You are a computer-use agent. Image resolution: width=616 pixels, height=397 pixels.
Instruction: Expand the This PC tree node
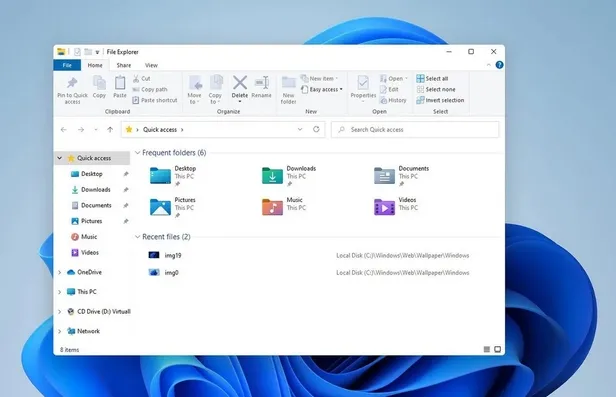click(x=60, y=292)
